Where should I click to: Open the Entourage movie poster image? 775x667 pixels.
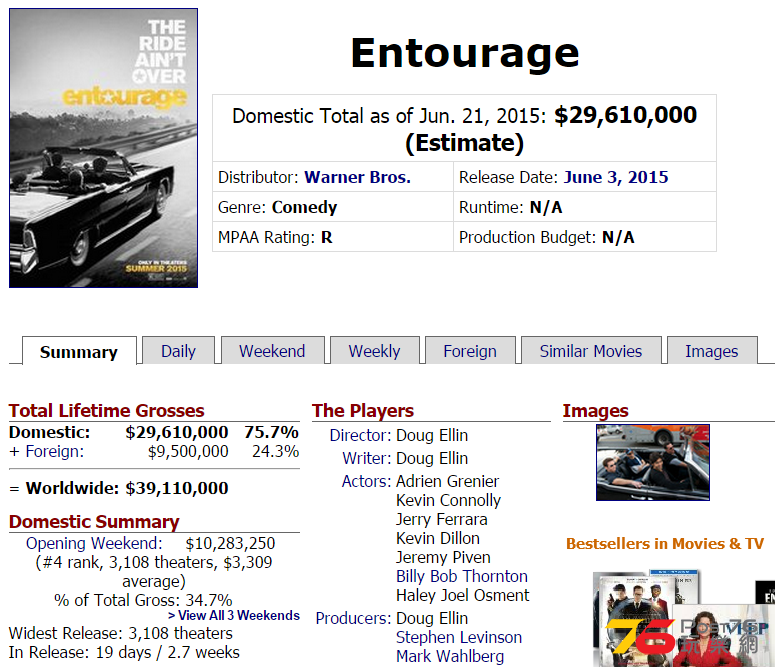coord(103,148)
